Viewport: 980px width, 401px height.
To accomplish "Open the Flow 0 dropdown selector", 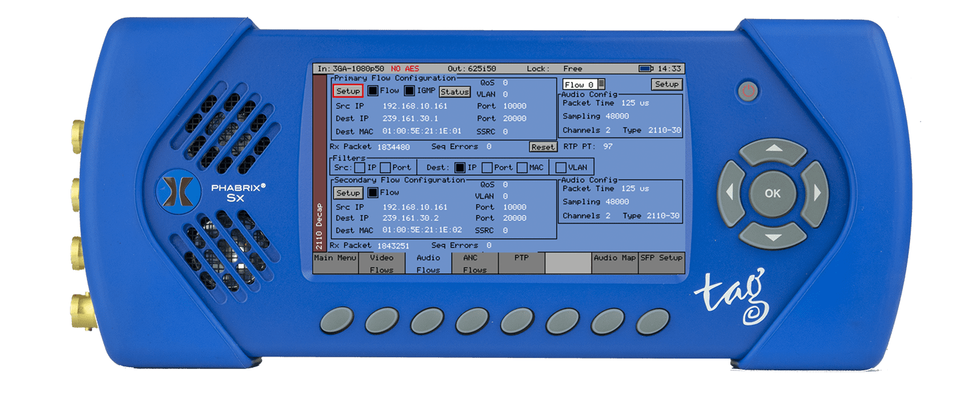I will [x=583, y=84].
